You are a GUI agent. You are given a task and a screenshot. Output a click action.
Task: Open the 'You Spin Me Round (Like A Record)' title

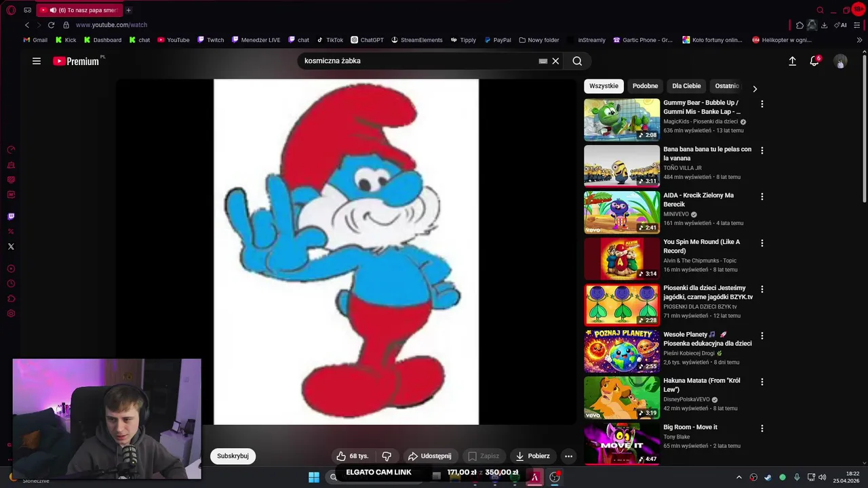(701, 246)
